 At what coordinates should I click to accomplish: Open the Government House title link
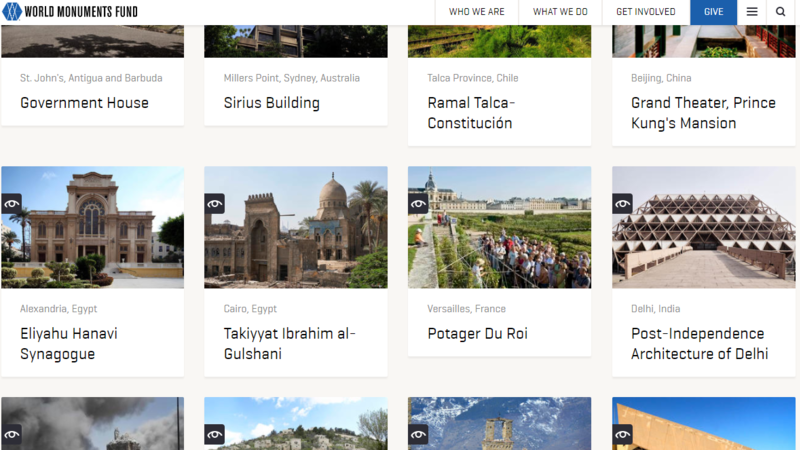84,103
